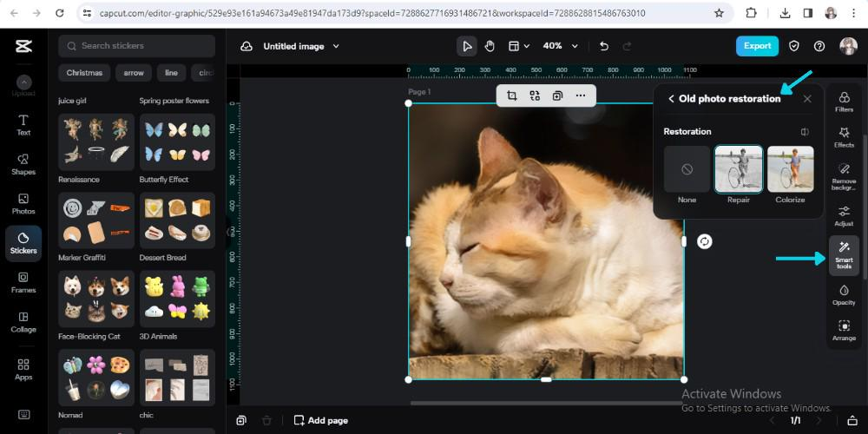868x434 pixels.
Task: Click the hand pan tool
Action: (x=490, y=46)
